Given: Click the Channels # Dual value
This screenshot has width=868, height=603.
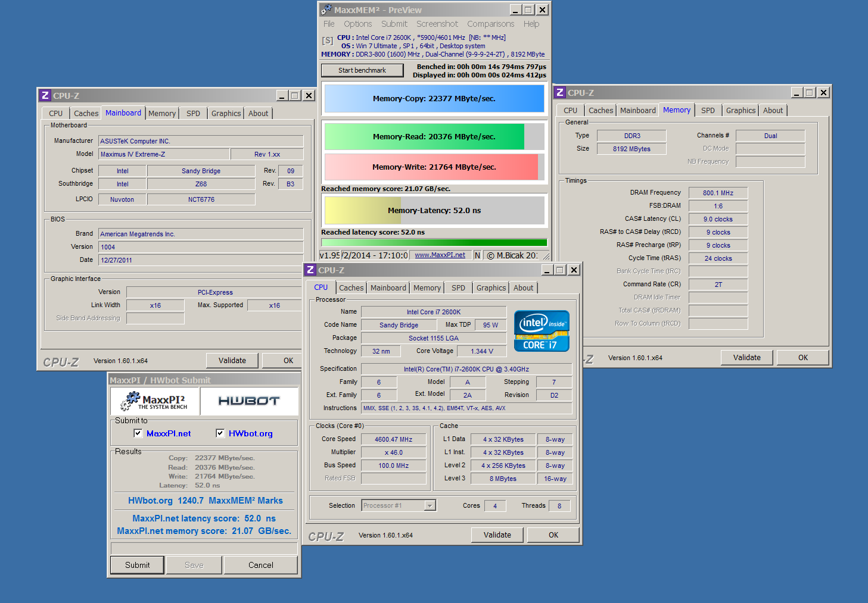Looking at the screenshot, I should tap(770, 136).
